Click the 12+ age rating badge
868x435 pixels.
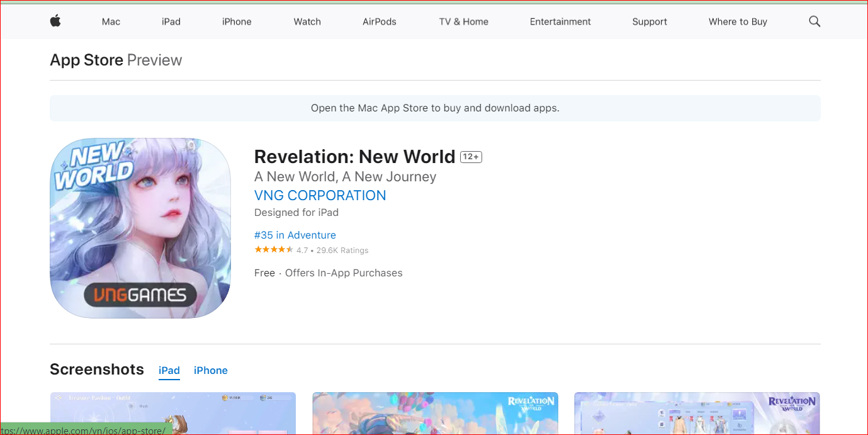471,157
